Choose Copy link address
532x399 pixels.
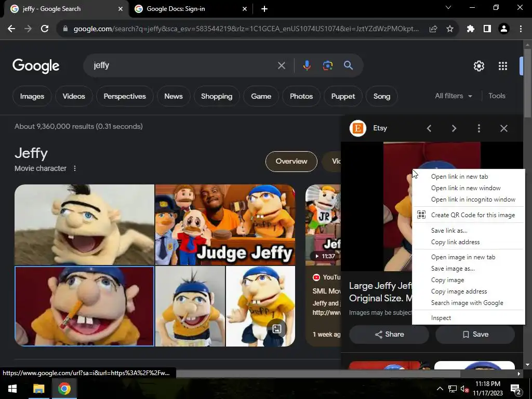point(468,242)
